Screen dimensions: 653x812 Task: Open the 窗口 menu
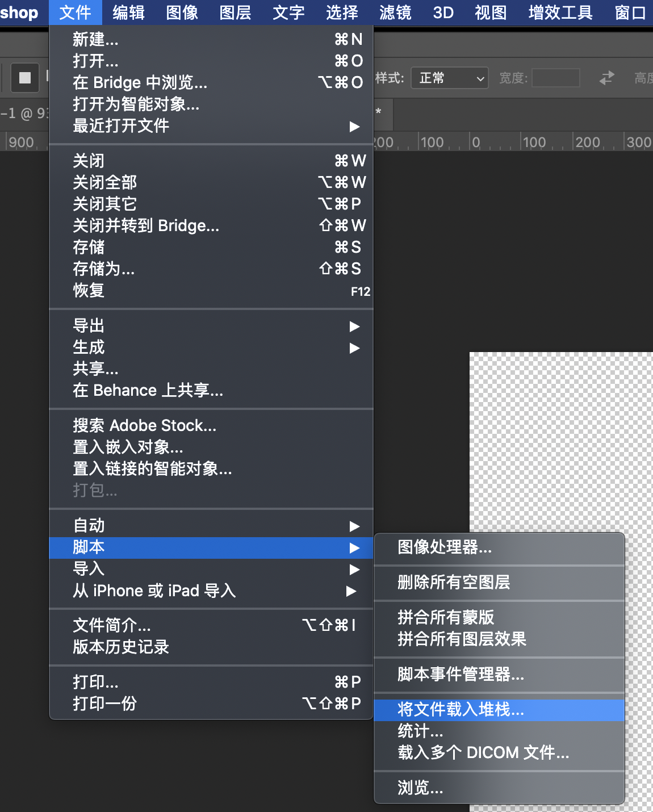click(629, 12)
